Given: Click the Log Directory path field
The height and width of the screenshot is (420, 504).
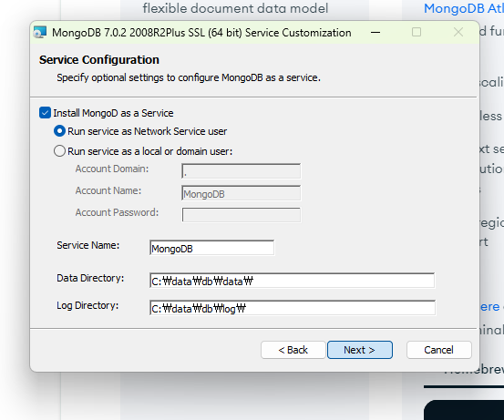Looking at the screenshot, I should pos(293,308).
